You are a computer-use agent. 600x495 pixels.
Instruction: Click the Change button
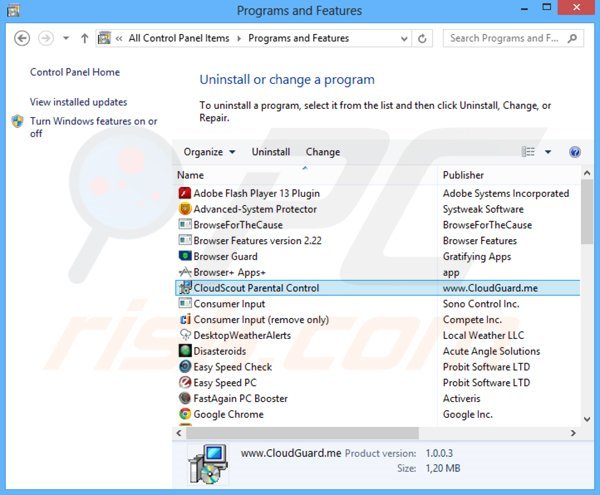coord(323,152)
